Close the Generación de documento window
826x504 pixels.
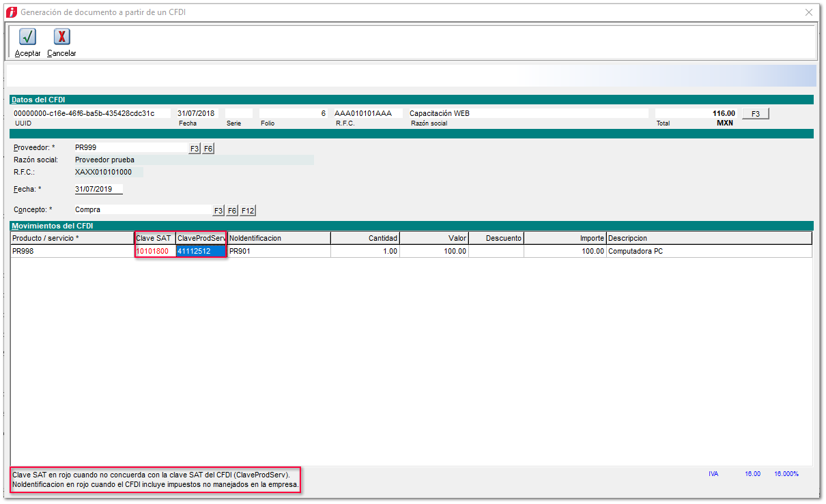click(810, 12)
